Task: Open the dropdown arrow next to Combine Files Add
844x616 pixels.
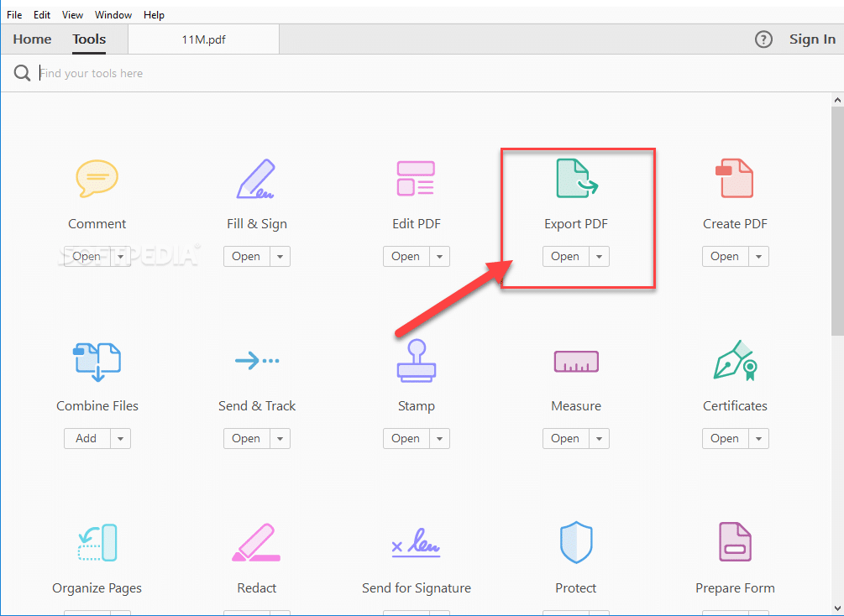Action: pos(120,439)
